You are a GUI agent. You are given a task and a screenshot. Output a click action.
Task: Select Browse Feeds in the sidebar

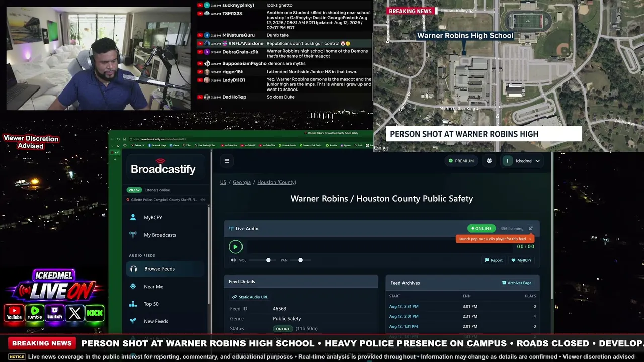coord(166,269)
